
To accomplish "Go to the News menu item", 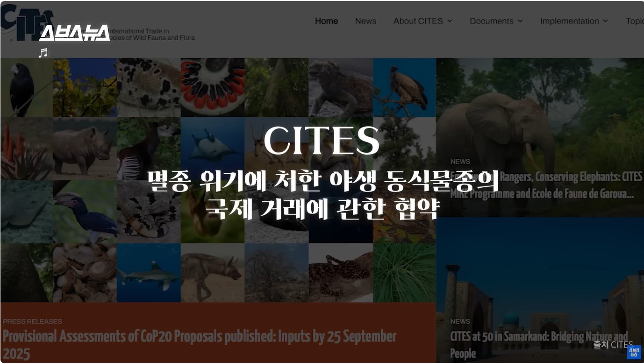I will coord(365,21).
